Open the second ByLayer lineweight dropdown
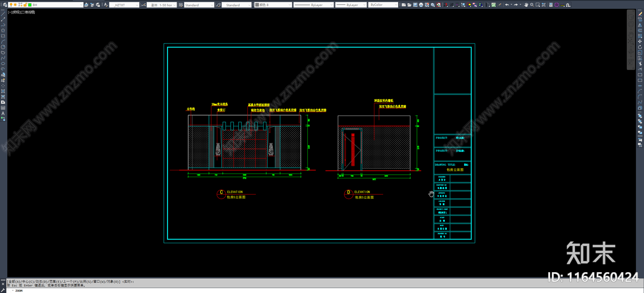Image resolution: width=644 pixels, height=293 pixels. tap(365, 5)
